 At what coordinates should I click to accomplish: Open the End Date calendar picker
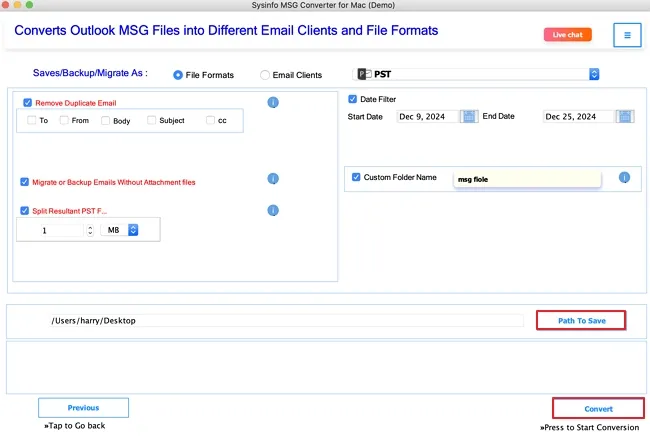point(625,116)
